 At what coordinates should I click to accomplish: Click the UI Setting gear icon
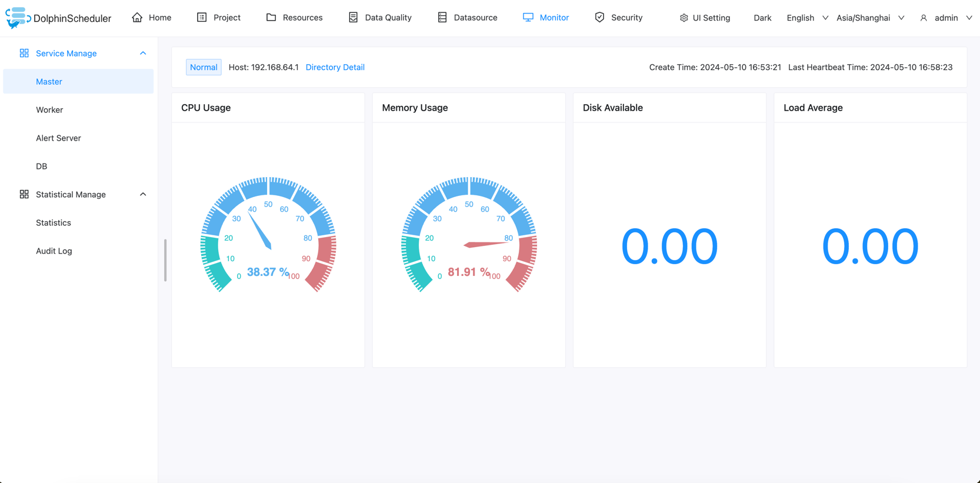(684, 18)
